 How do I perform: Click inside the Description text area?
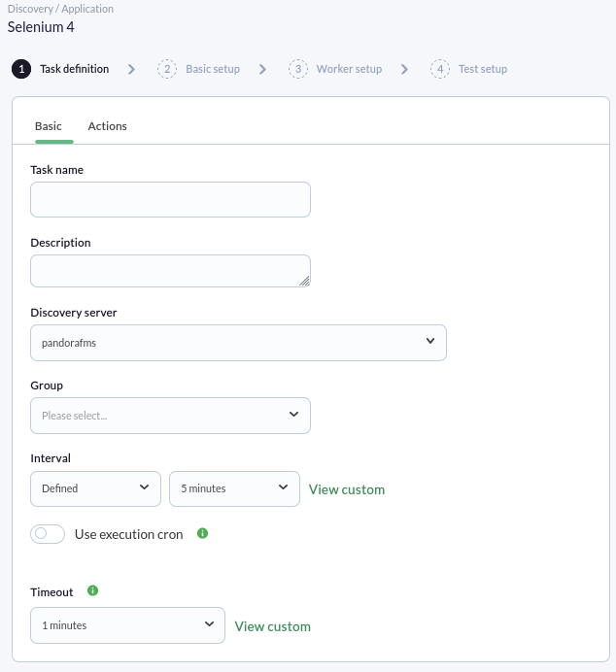coord(170,271)
